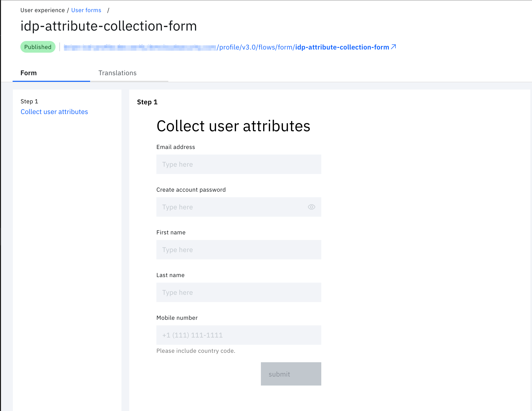Click the idp-attribute-collection-form page title
This screenshot has height=411, width=532.
tap(108, 26)
